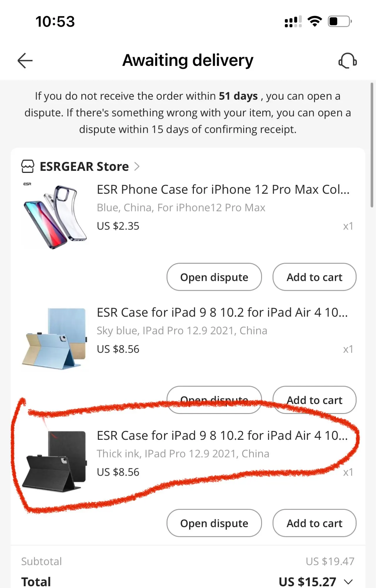Image resolution: width=376 pixels, height=588 pixels.
Task: Add Thick ink iPad case to cart
Action: point(314,523)
